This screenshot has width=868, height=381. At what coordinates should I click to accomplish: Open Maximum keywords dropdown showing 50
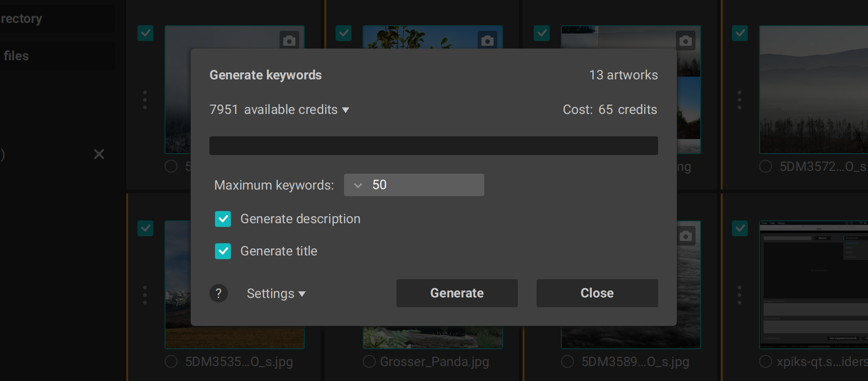pyautogui.click(x=414, y=185)
